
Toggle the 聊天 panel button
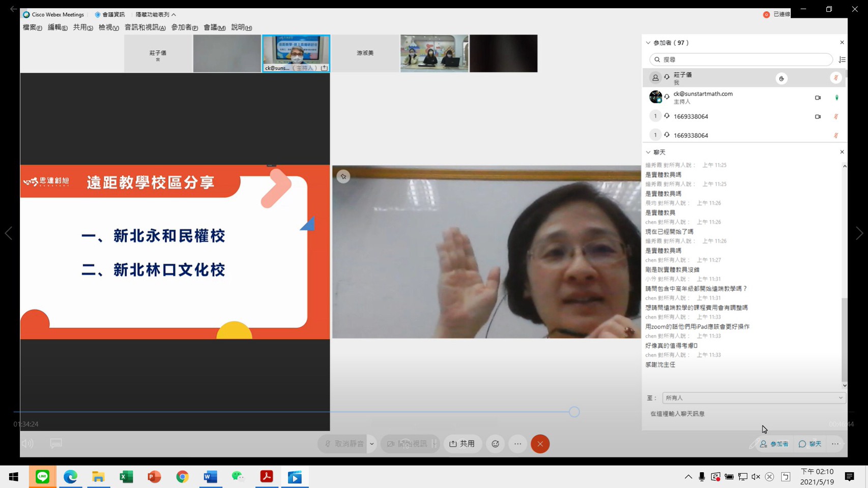tap(810, 444)
